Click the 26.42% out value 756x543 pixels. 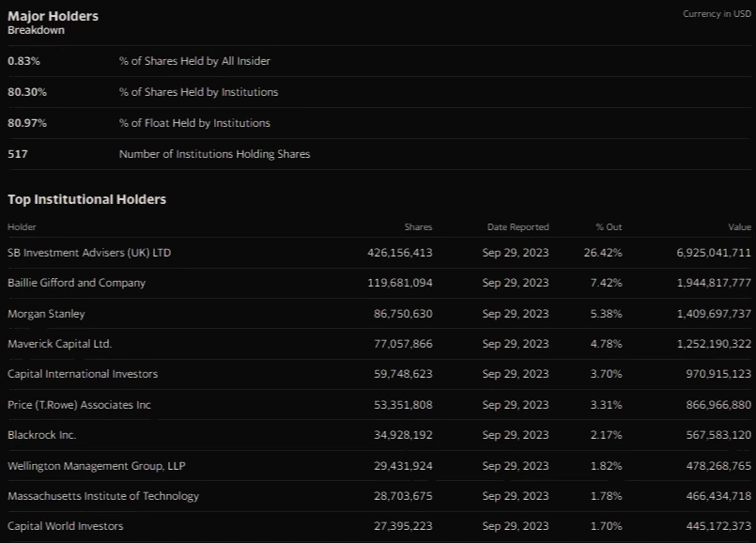click(x=603, y=253)
